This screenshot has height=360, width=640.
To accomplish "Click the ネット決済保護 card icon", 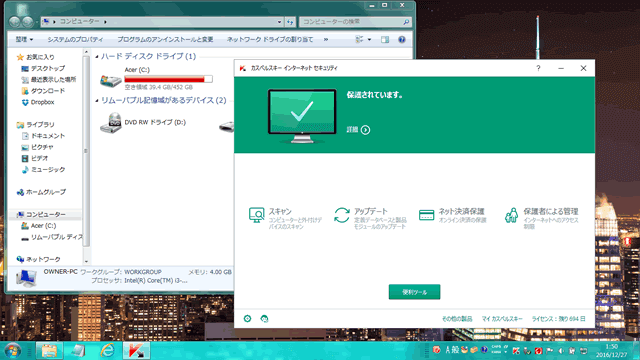I will [427, 215].
